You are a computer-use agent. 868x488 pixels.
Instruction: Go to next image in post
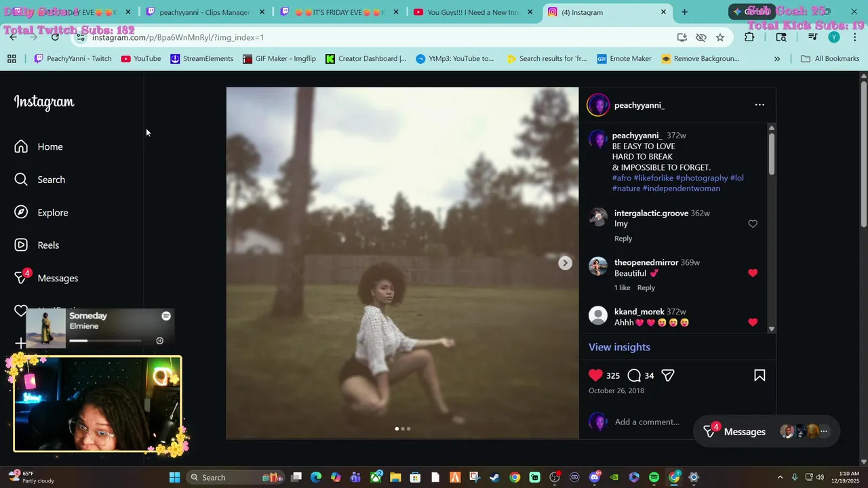click(x=565, y=263)
